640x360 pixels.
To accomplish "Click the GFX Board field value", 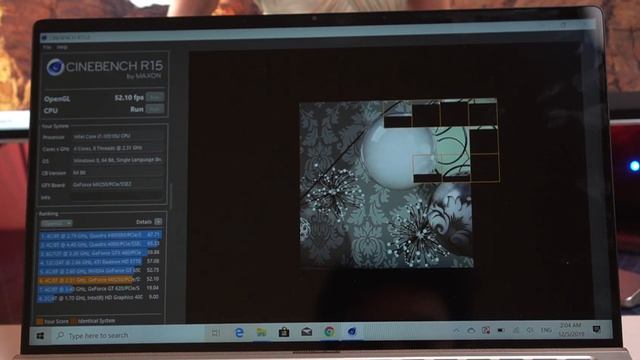I will pyautogui.click(x=118, y=184).
